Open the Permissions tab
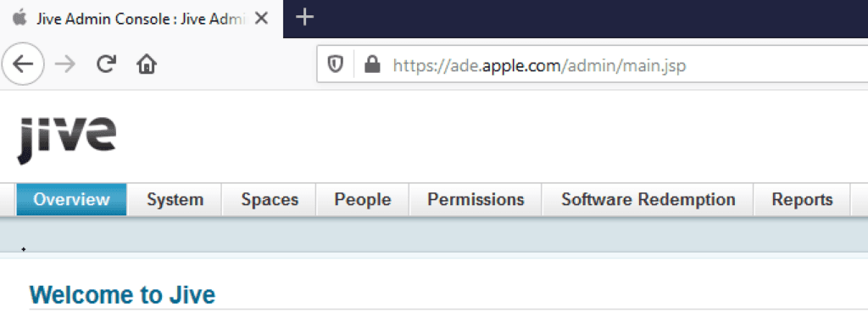The height and width of the screenshot is (329, 868). point(476,199)
